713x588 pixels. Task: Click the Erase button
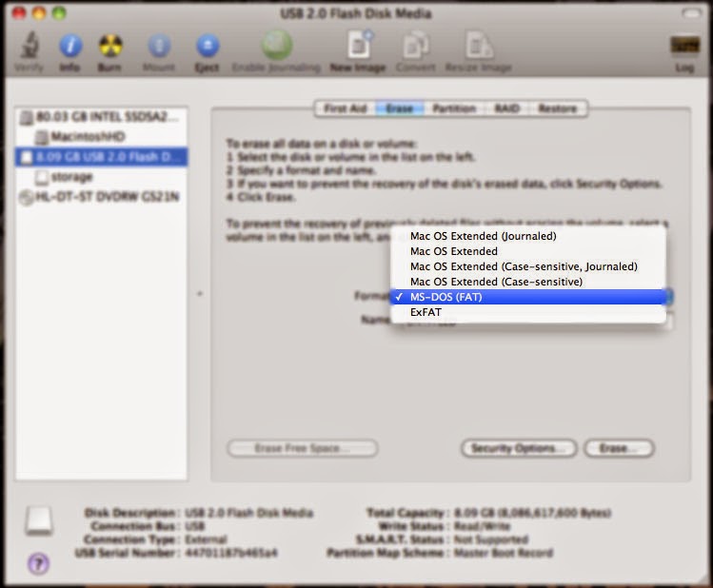(619, 448)
